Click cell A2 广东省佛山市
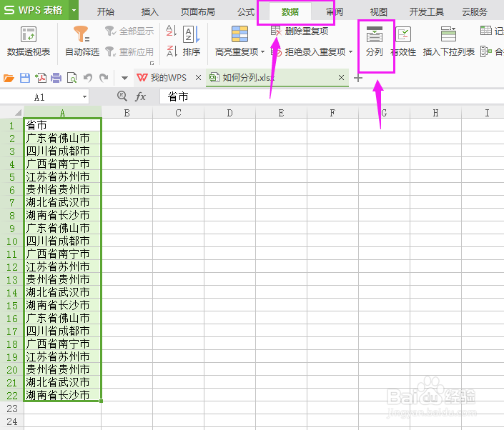This screenshot has height=430, width=504. pos(63,138)
